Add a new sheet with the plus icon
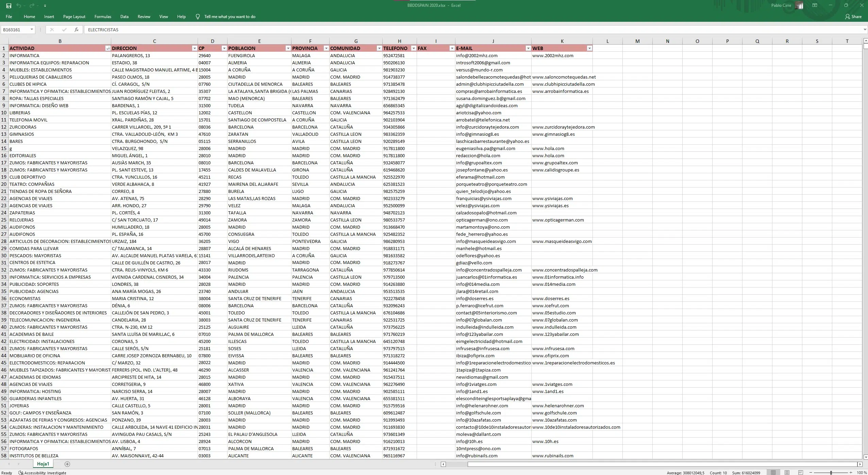Screen dimensions: 868x475 pos(67,464)
